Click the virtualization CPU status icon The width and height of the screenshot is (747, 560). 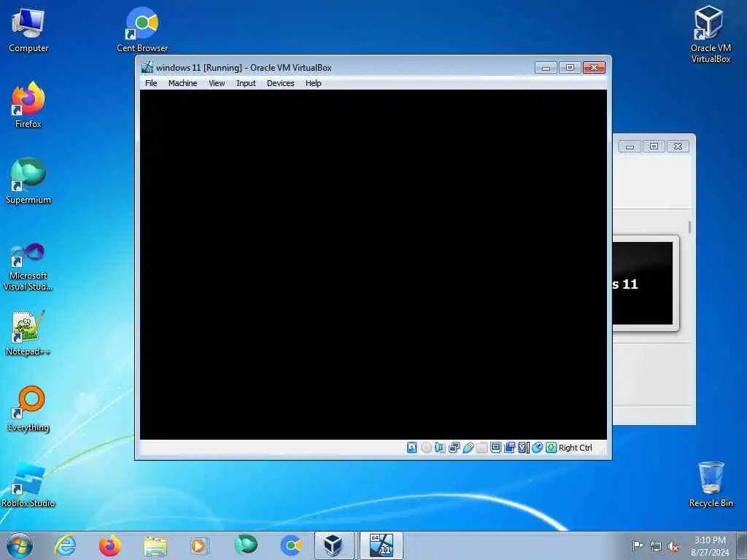[524, 448]
